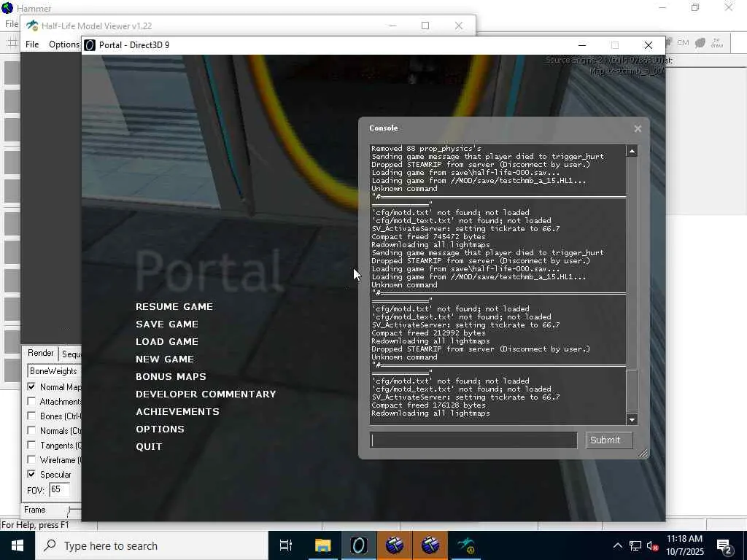This screenshot has width=747, height=560.
Task: Open the BoneWeights dropdown
Action: click(x=53, y=371)
